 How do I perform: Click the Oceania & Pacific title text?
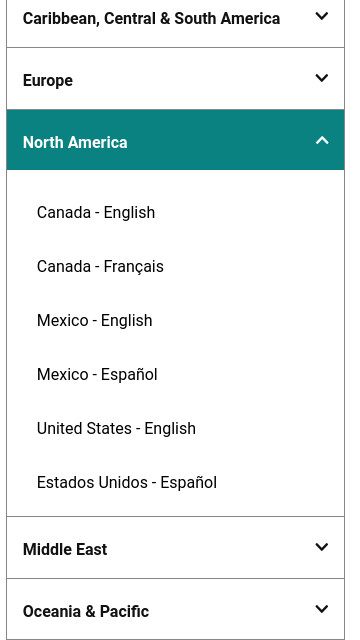point(86,611)
